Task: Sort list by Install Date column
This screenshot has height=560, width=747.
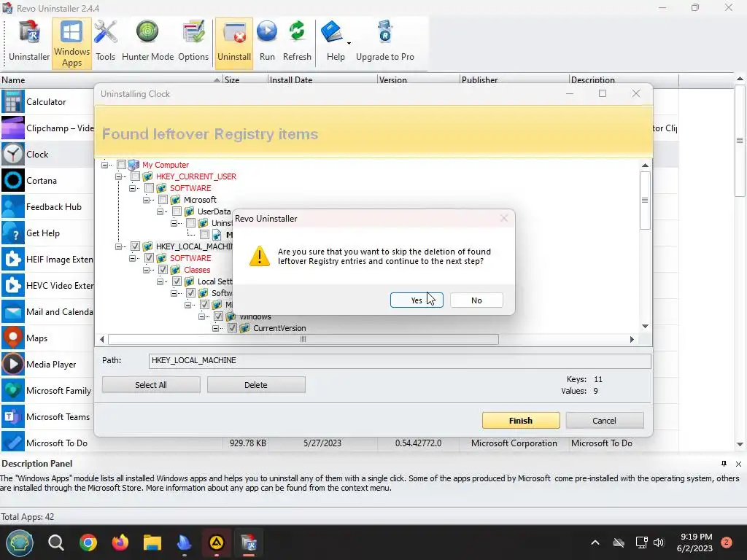Action: click(x=322, y=80)
